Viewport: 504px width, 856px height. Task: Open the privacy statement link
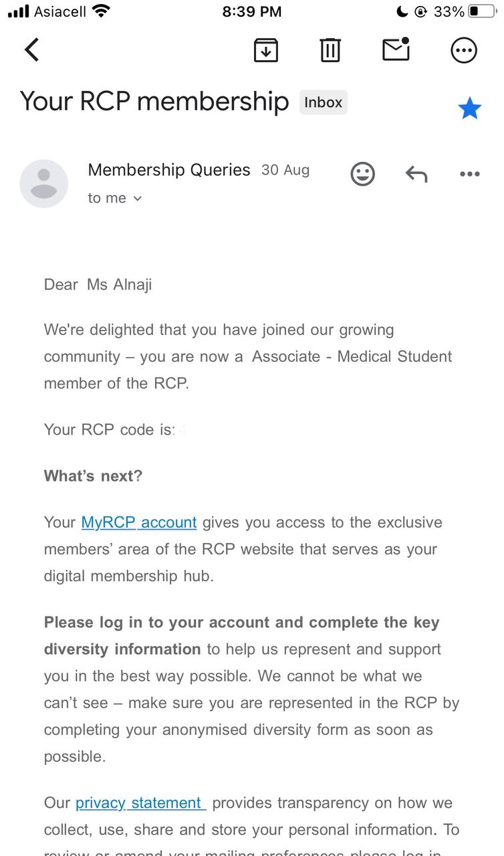(x=140, y=802)
